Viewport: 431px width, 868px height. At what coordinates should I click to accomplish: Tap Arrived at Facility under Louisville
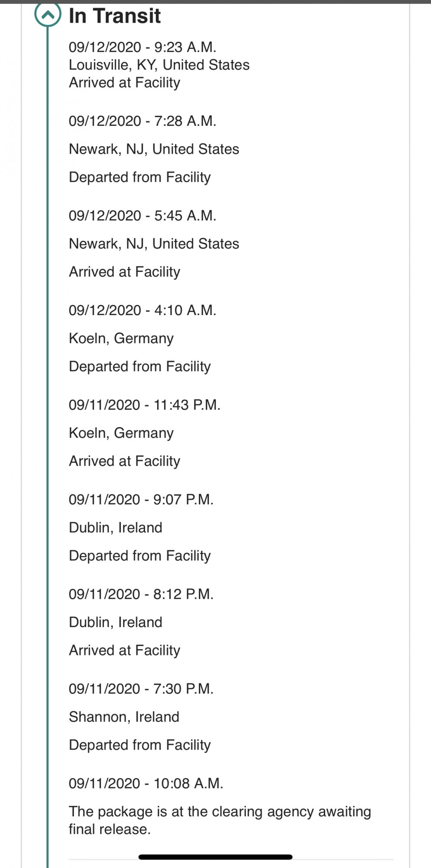(x=125, y=82)
